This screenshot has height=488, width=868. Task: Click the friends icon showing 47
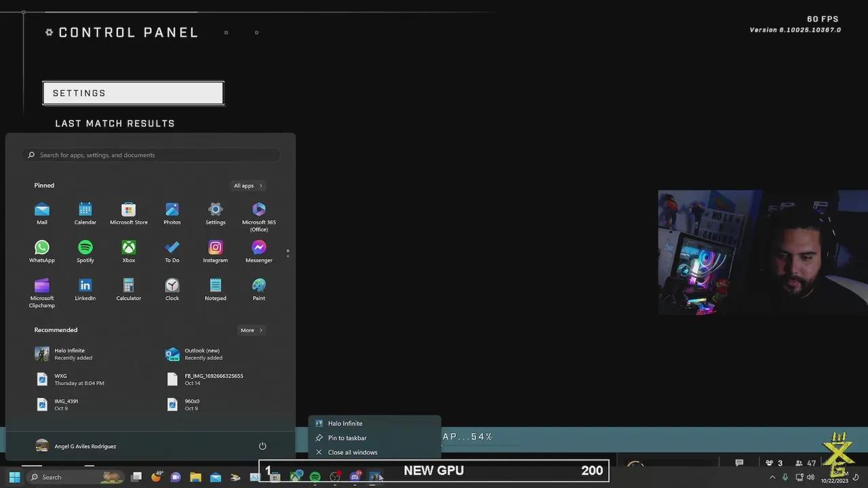pyautogui.click(x=805, y=464)
